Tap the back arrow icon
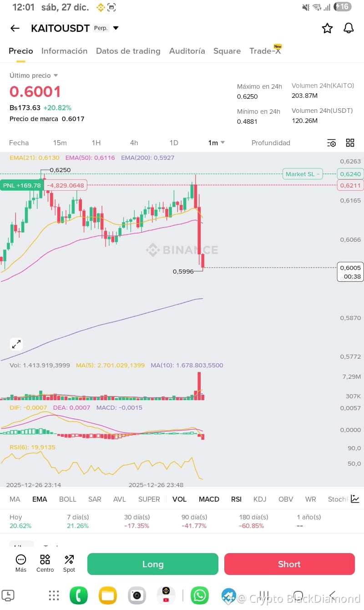 (x=15, y=28)
